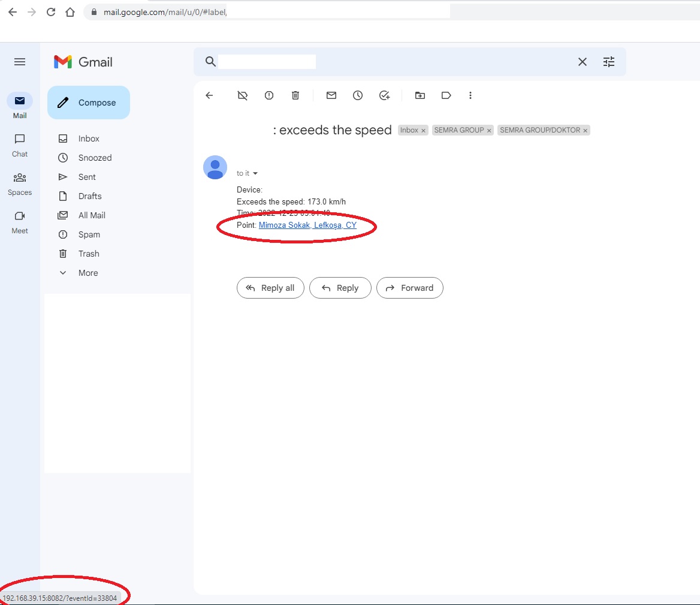The height and width of the screenshot is (605, 700).
Task: Delete the email using the trash icon
Action: tap(295, 95)
